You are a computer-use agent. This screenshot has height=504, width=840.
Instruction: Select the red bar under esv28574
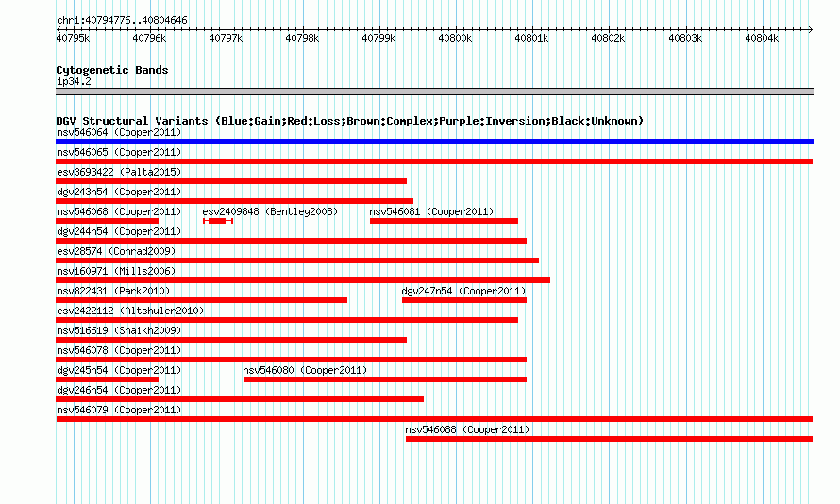point(297,260)
